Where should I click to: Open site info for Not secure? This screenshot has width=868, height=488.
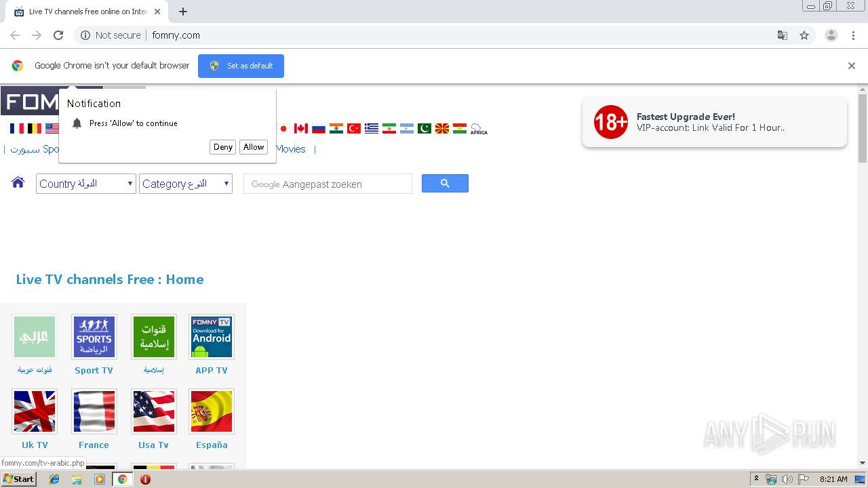pyautogui.click(x=111, y=35)
